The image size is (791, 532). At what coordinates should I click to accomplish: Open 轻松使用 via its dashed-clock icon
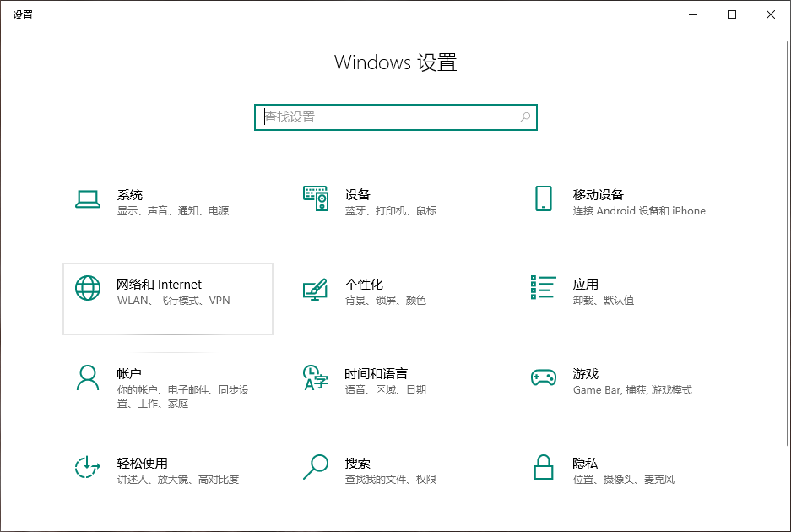coord(88,467)
